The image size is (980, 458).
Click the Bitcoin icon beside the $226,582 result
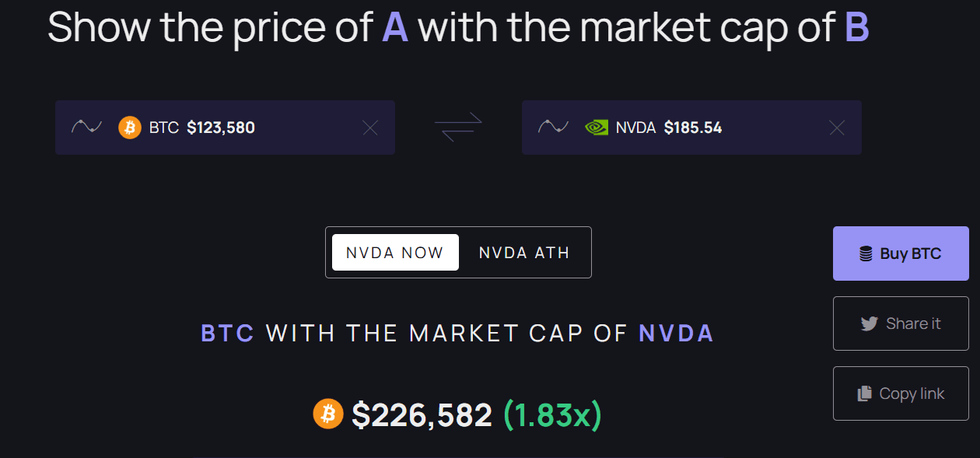coord(328,414)
